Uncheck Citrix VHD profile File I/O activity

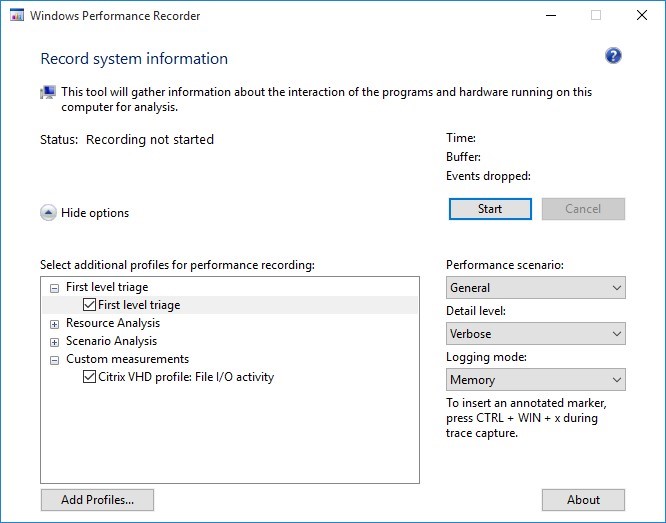[90, 377]
